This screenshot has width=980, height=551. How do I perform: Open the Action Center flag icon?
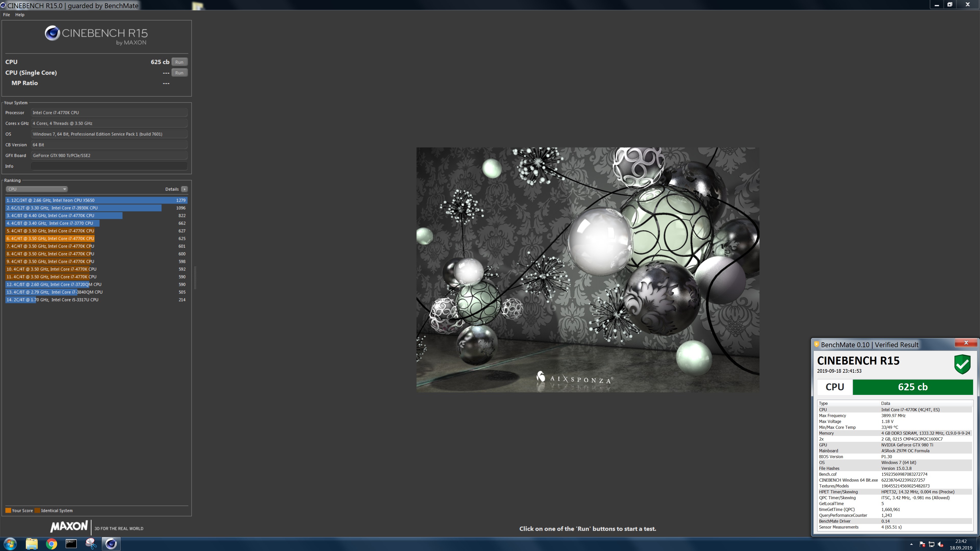tap(922, 544)
